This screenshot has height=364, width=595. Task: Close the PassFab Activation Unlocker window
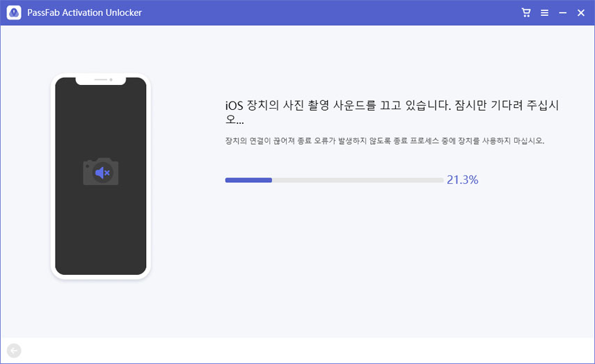coord(581,13)
